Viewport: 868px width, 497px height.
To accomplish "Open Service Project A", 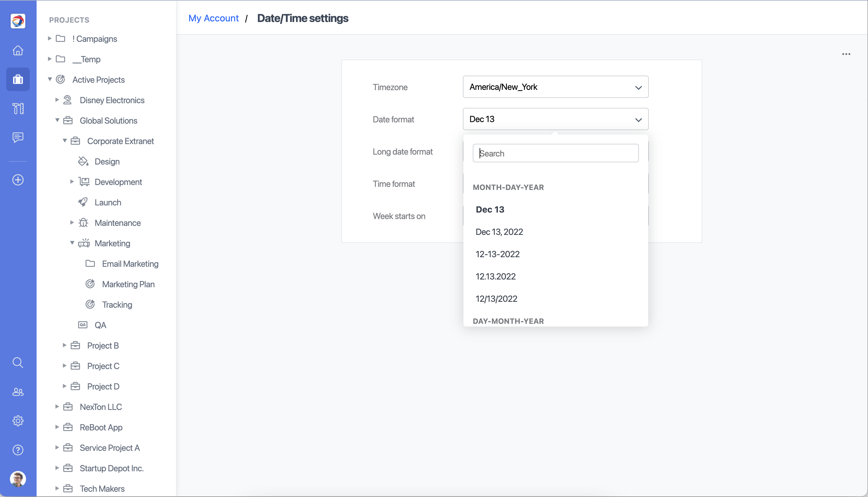I will (x=110, y=448).
